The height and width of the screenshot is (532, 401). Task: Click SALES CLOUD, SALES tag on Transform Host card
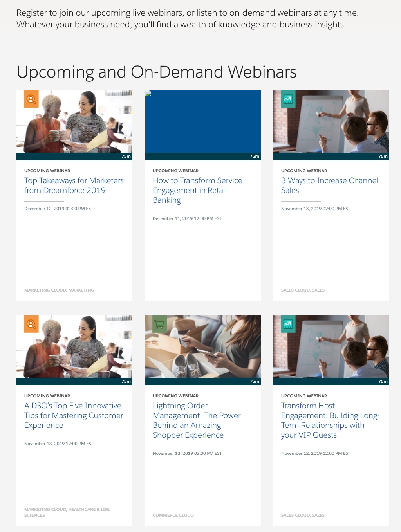point(303,515)
